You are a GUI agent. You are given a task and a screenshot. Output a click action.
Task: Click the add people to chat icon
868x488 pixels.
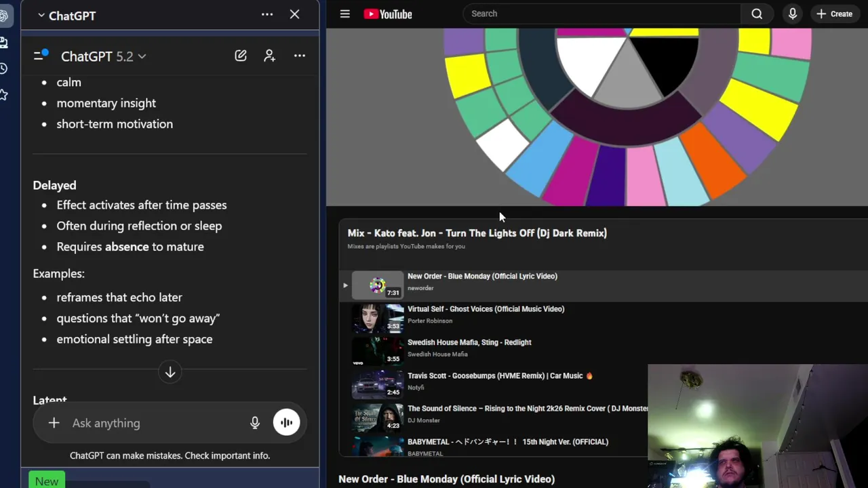tap(270, 56)
